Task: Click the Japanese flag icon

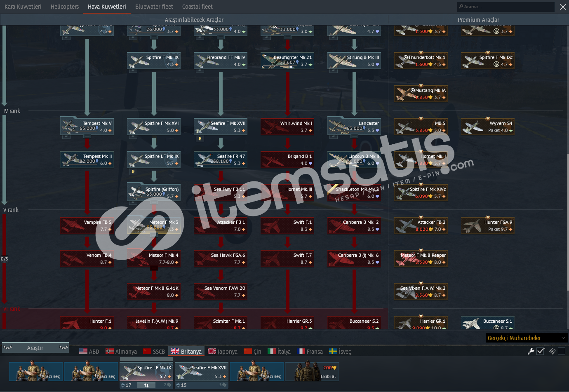Action: coord(212,351)
